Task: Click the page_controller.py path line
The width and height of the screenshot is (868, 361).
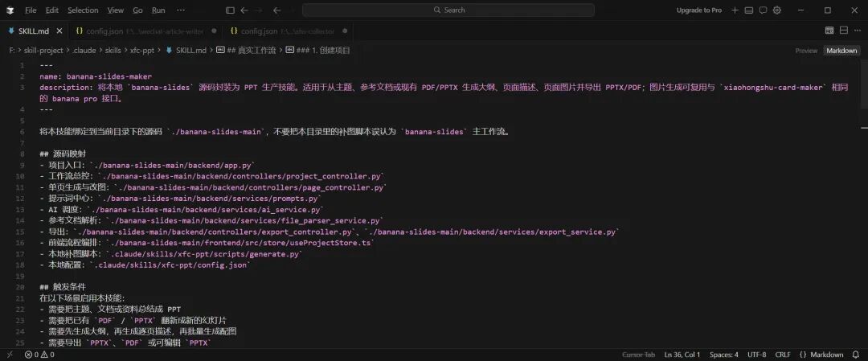Action: 212,187
